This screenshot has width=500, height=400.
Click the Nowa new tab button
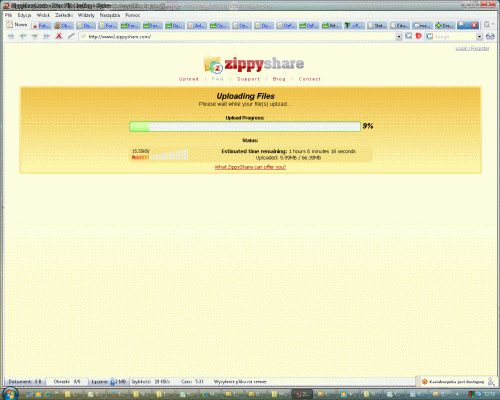(x=17, y=25)
